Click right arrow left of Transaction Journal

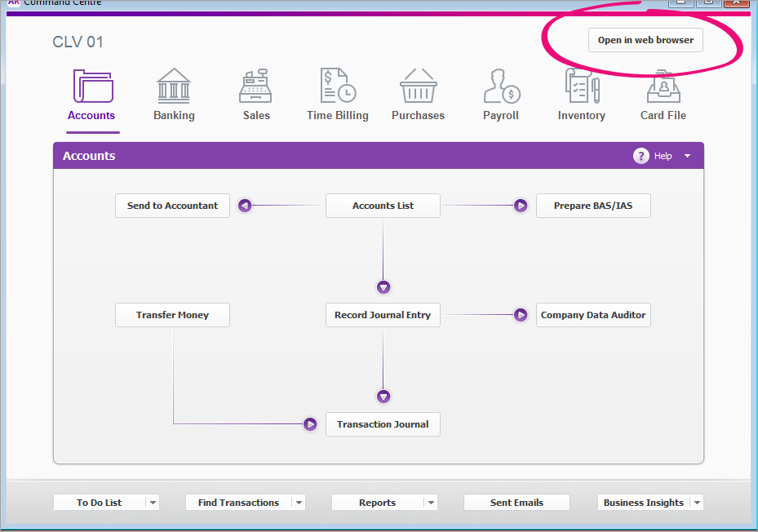point(310,424)
